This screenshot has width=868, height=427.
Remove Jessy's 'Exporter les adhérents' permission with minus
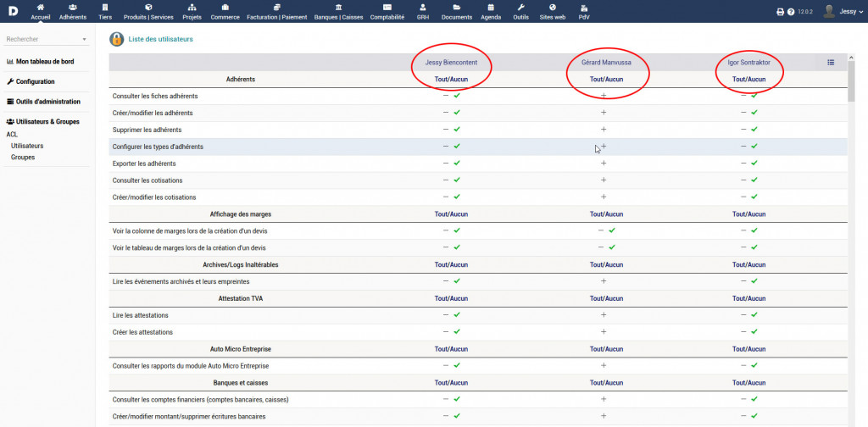pos(446,163)
